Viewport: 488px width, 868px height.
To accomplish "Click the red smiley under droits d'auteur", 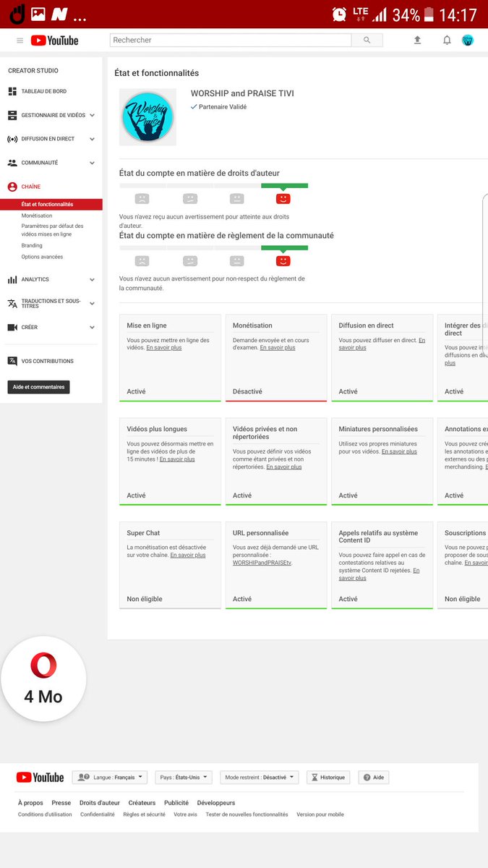I will [x=283, y=199].
